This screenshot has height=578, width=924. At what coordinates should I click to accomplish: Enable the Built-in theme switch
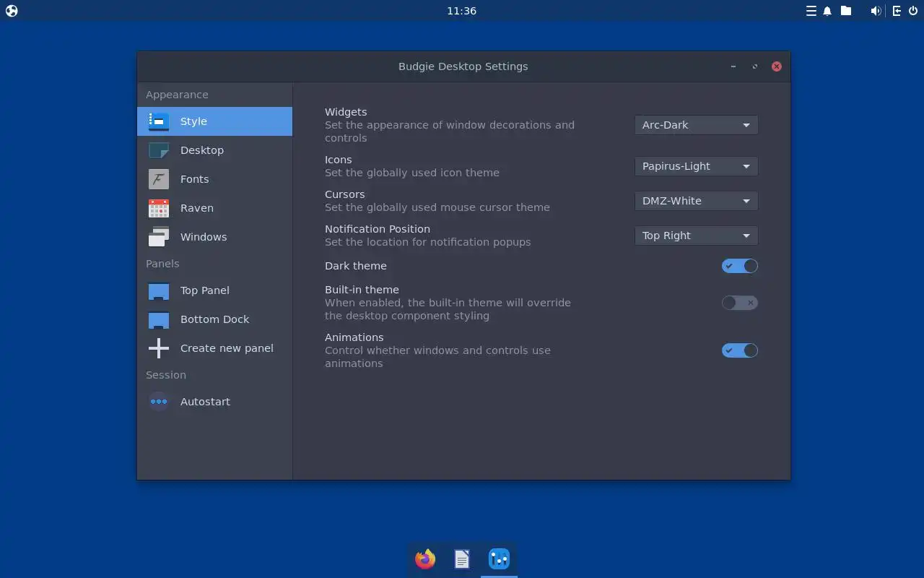(x=739, y=303)
